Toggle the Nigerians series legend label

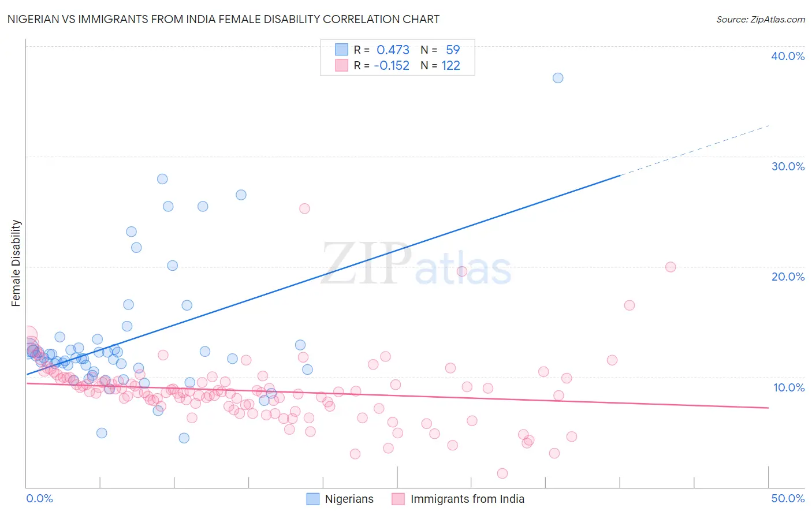click(349, 499)
